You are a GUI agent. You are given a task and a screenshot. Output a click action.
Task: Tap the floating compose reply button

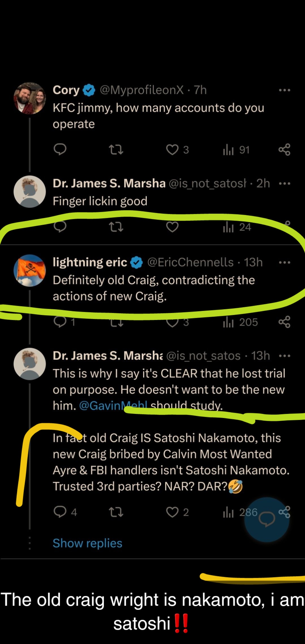click(x=267, y=520)
